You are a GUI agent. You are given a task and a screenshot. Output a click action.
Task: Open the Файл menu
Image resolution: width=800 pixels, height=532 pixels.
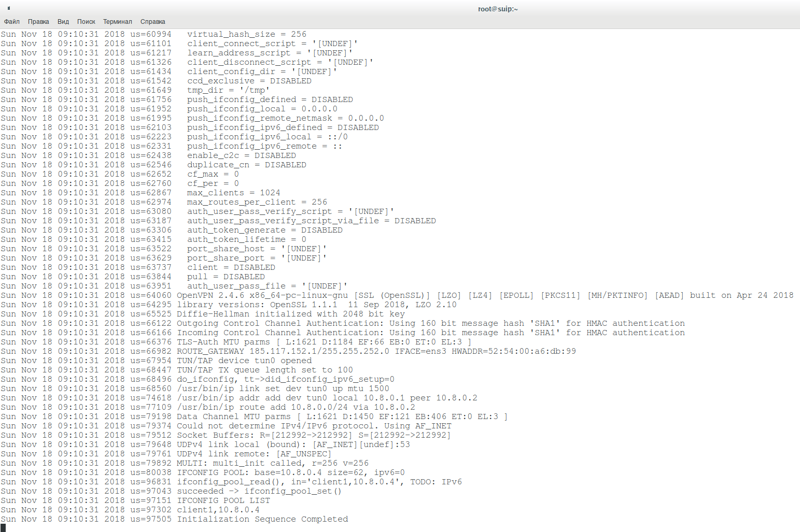12,22
